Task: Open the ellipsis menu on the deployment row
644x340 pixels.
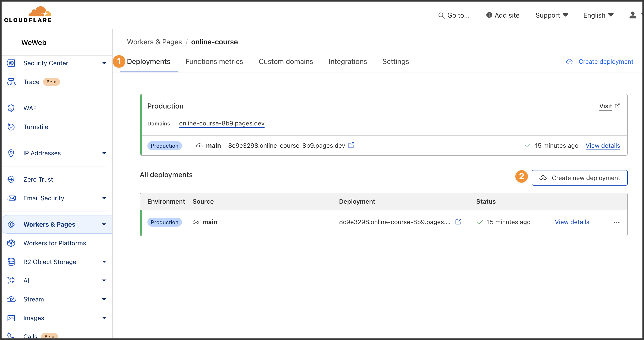Action: [x=617, y=222]
